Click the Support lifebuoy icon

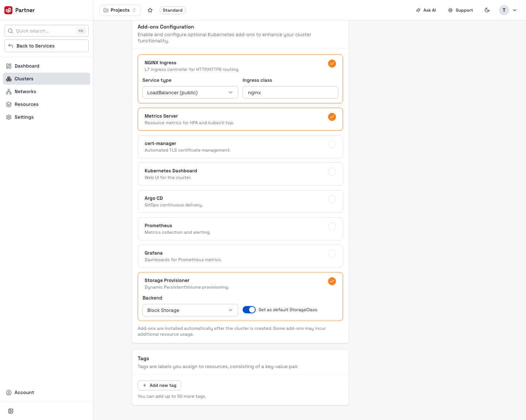tap(450, 10)
